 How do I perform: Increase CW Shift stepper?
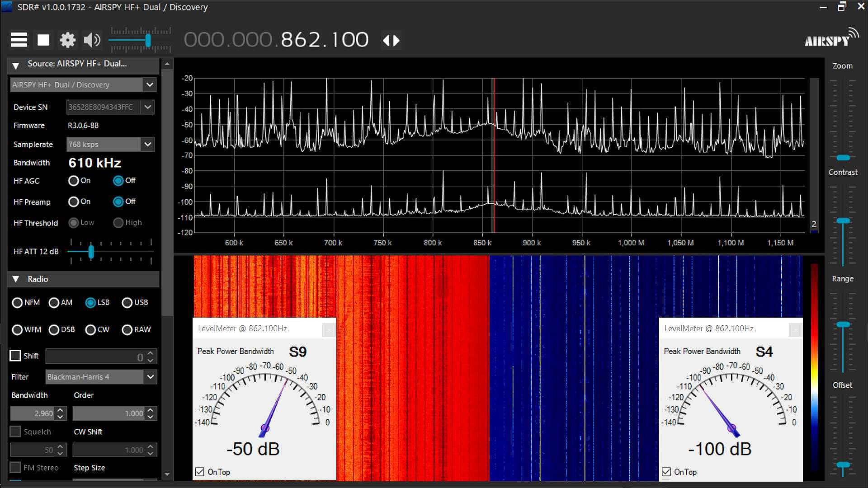(151, 446)
